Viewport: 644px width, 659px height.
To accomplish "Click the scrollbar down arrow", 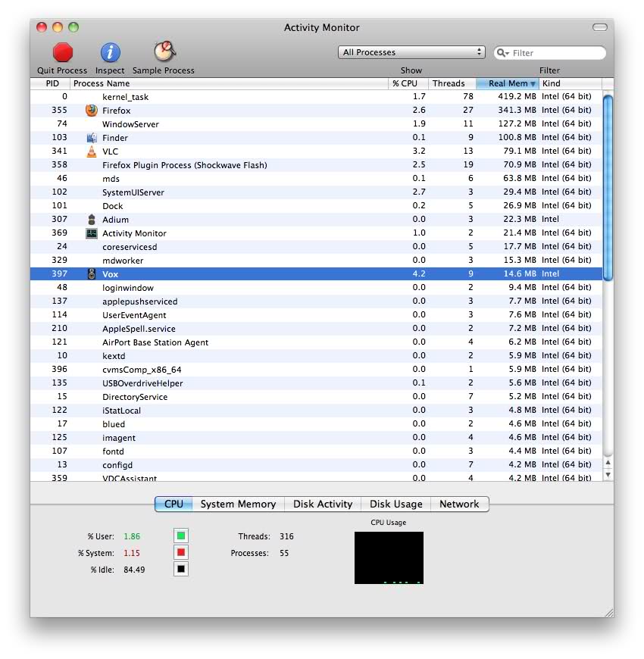I will [x=608, y=475].
